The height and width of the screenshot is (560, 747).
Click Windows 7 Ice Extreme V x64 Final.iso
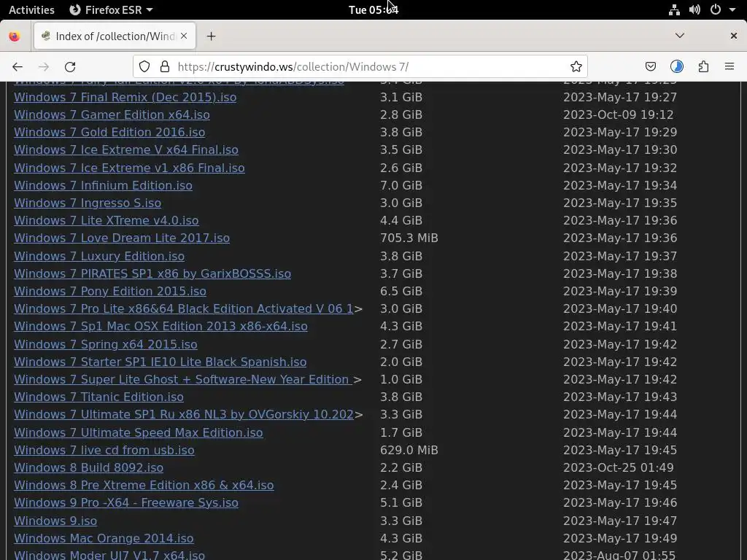126,150
